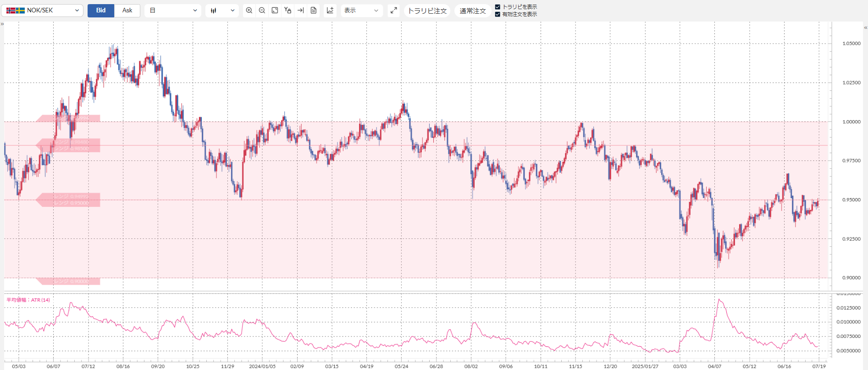Click the 1.05000 price axis label
868x370 pixels.
tap(851, 44)
